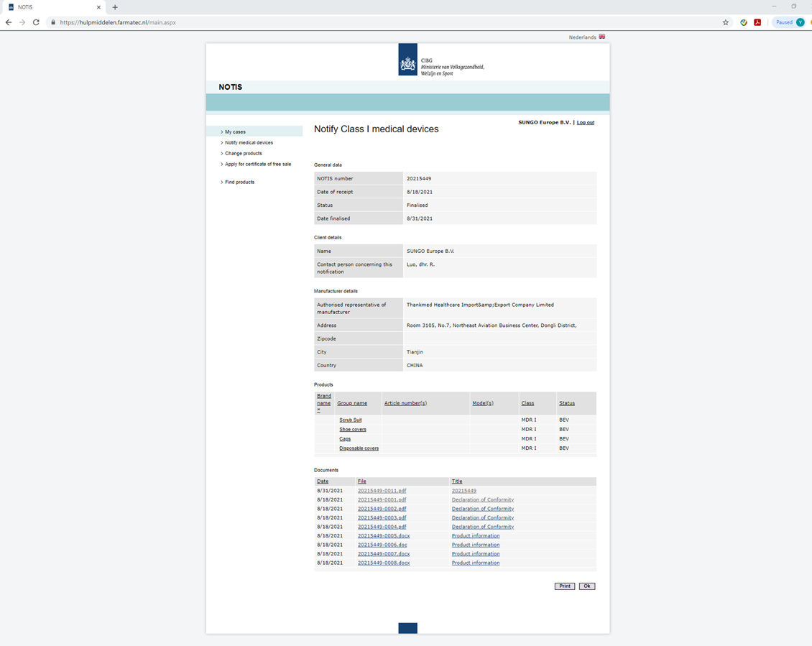Go back to the previous page
The width and height of the screenshot is (812, 646).
(x=9, y=22)
